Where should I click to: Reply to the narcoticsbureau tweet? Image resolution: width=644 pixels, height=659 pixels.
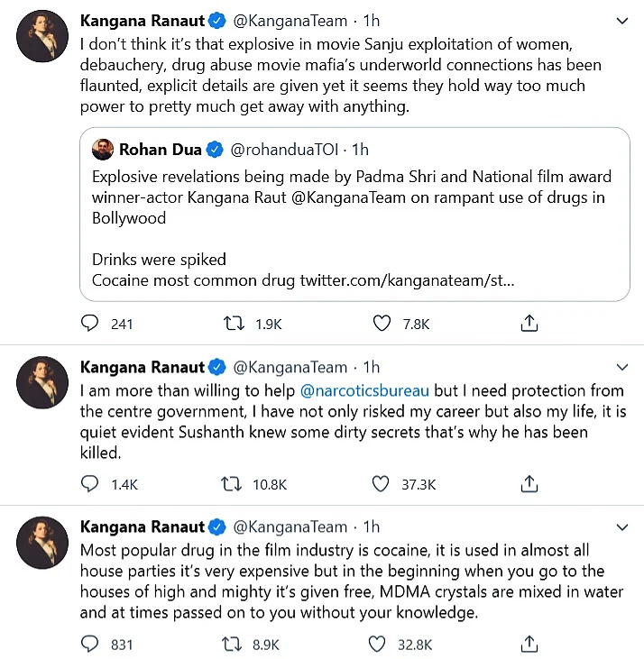tap(90, 484)
